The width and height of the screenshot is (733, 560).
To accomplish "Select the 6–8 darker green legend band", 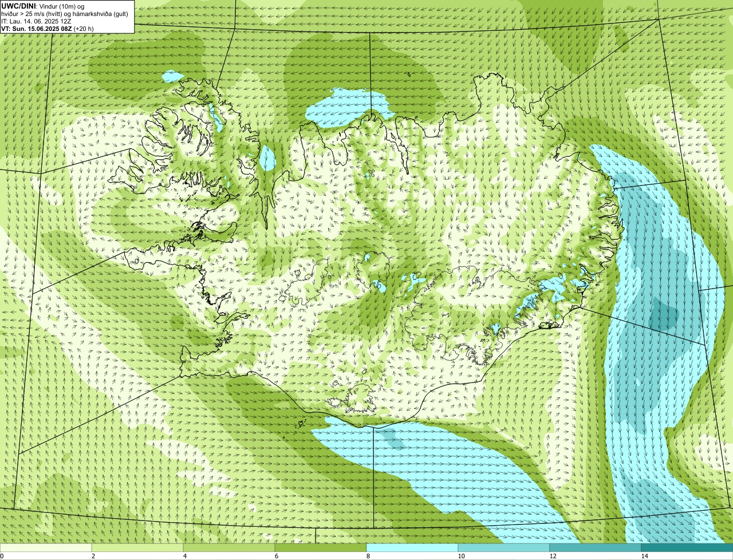I will pyautogui.click(x=321, y=547).
